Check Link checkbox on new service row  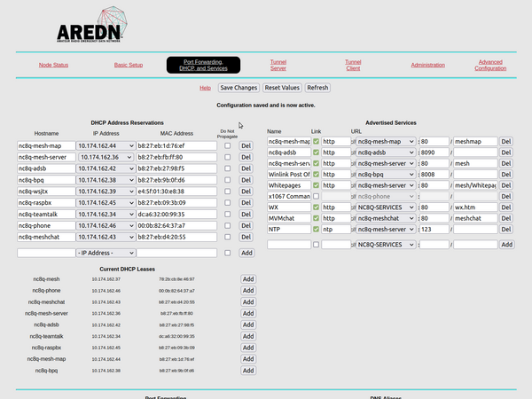click(x=316, y=245)
